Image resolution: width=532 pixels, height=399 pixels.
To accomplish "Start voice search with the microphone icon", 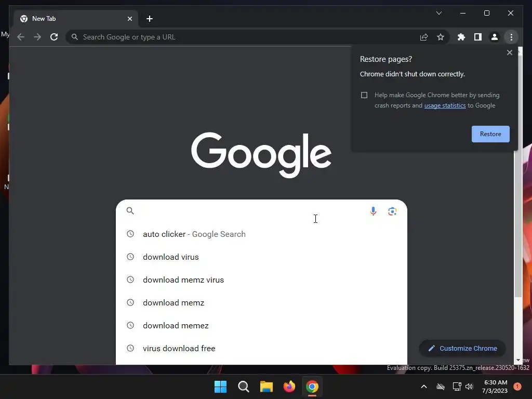I will [373, 211].
